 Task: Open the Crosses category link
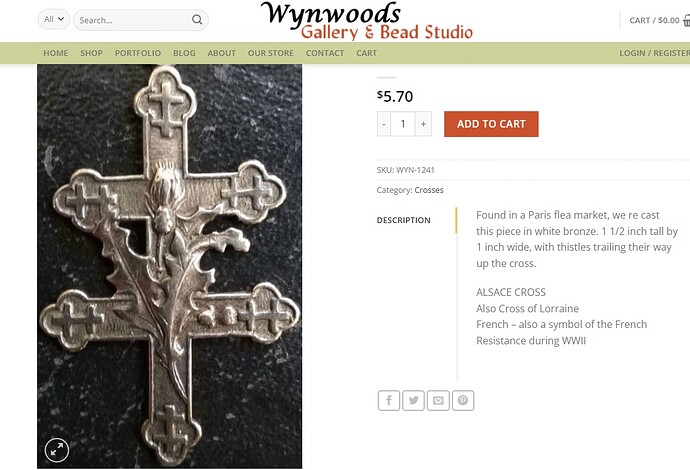(429, 190)
